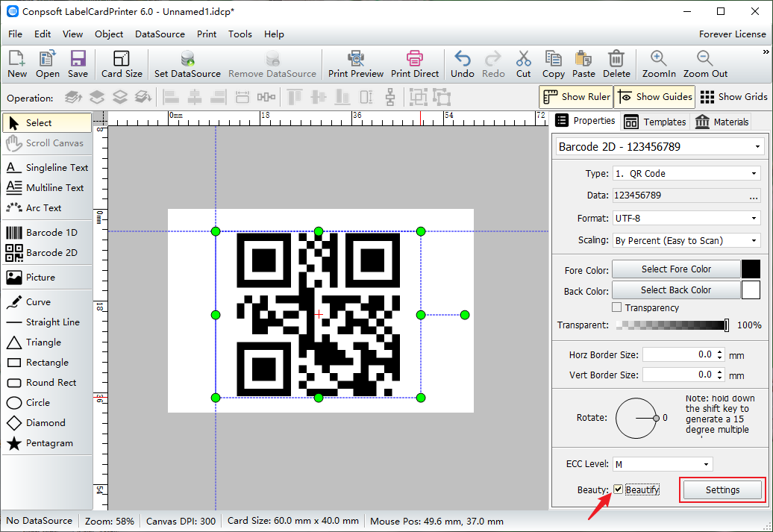
Task: Enable the Transparency checkbox
Action: 617,307
